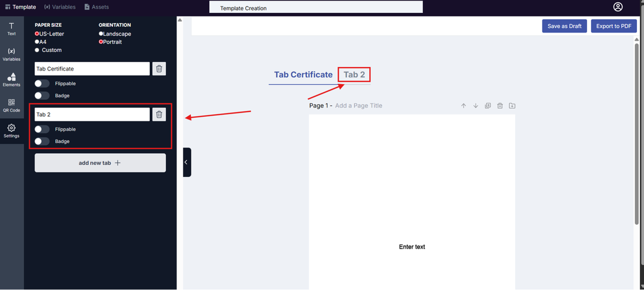Click Add a Page Title placeholder

(358, 106)
